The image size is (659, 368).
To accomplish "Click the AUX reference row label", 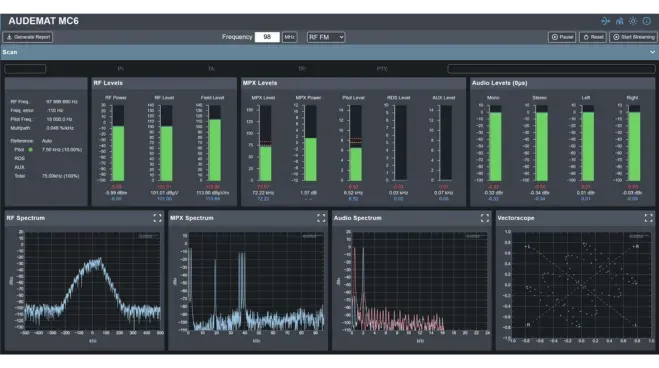I will click(19, 167).
